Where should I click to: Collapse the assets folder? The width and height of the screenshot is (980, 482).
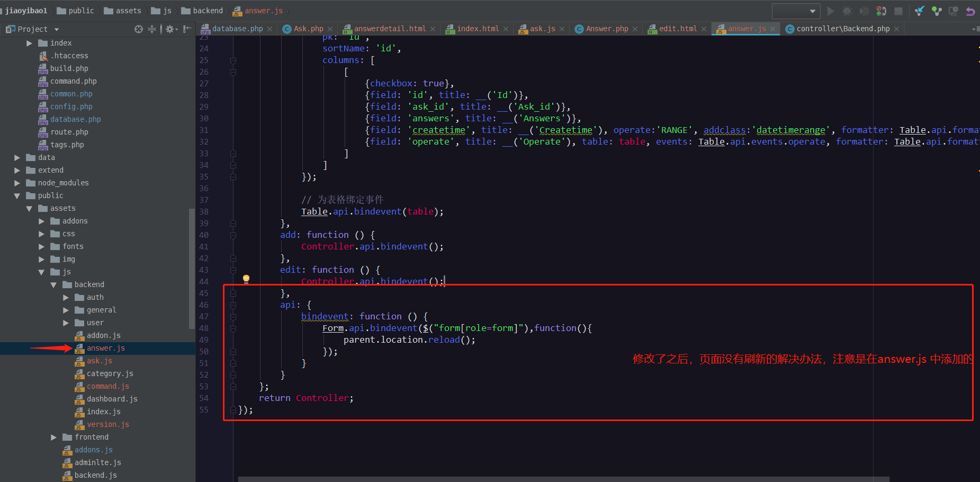pos(29,209)
